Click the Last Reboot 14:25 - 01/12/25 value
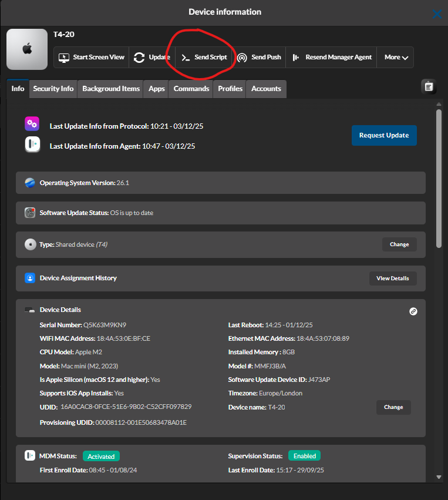Viewport: 448px width, 500px height. 289,325
